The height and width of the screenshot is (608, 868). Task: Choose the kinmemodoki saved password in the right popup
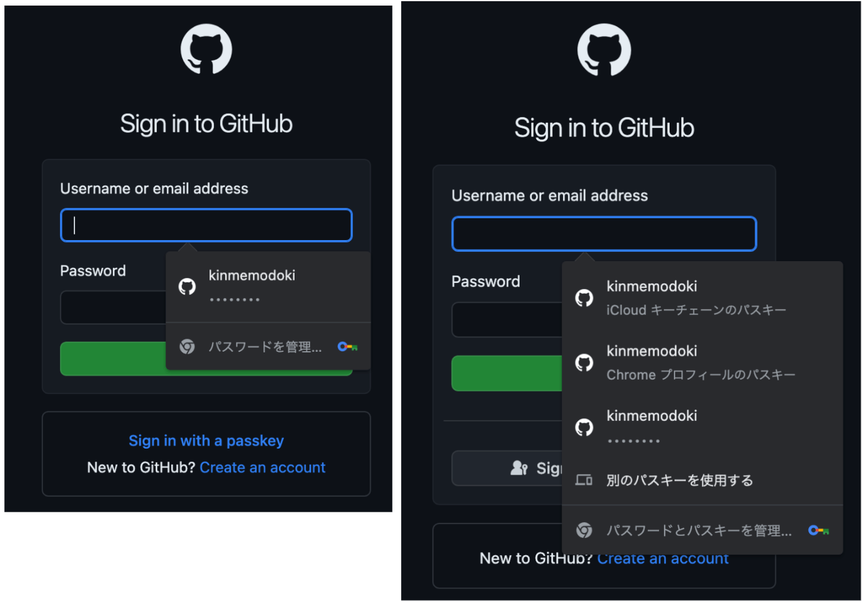[x=702, y=427]
